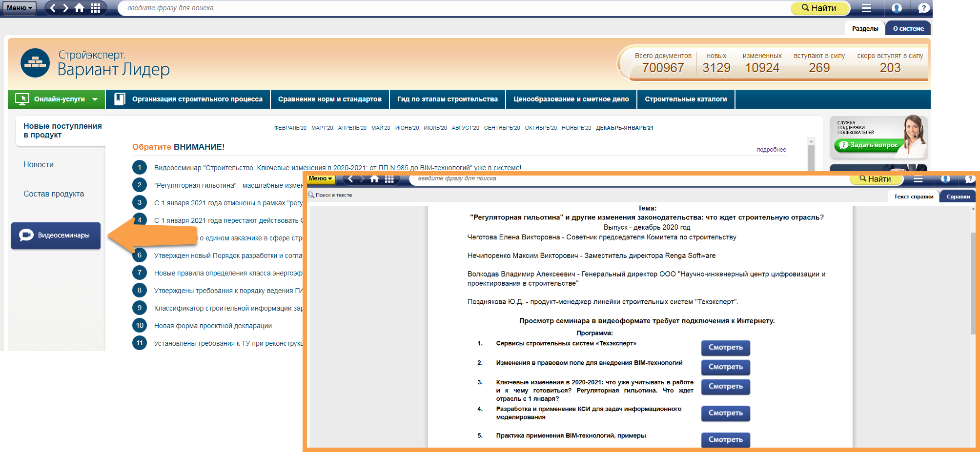Viewport: 980px width, 452px height.
Task: Click the user profile icon at top right
Action: [x=897, y=8]
